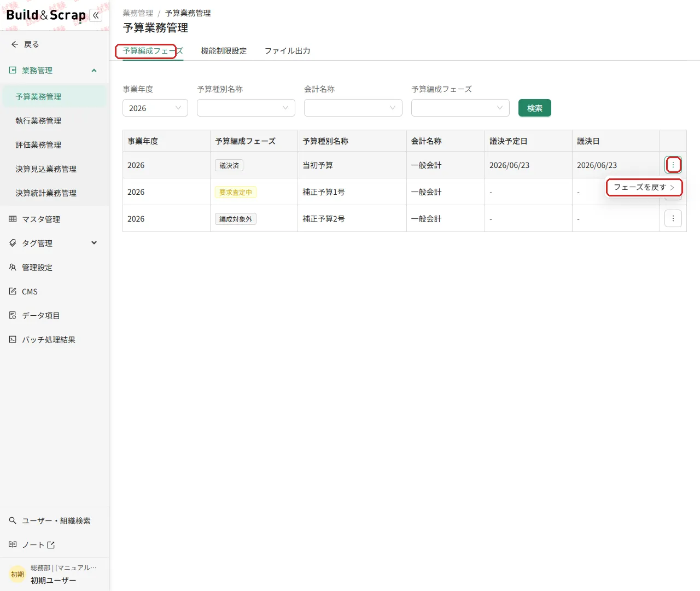This screenshot has width=700, height=591.
Task: Collapse the 業務管理 menu chevron
Action: click(x=94, y=70)
